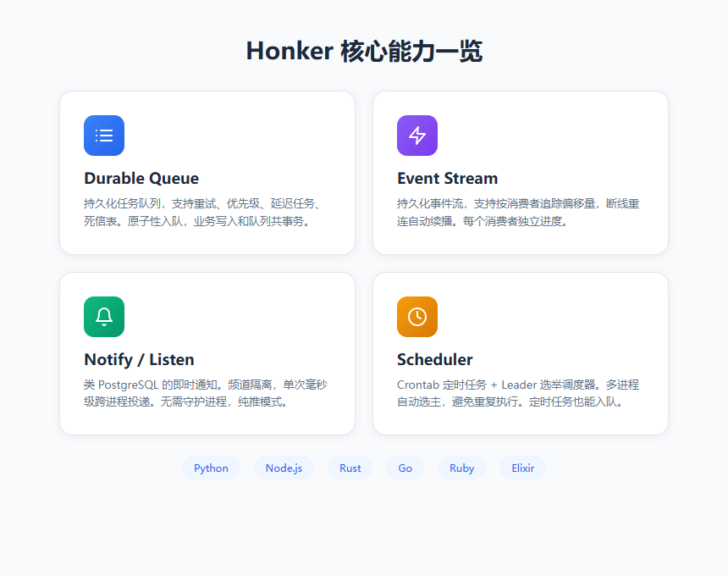Click the Event Stream lightning bolt icon
728x576 pixels.
click(x=416, y=136)
